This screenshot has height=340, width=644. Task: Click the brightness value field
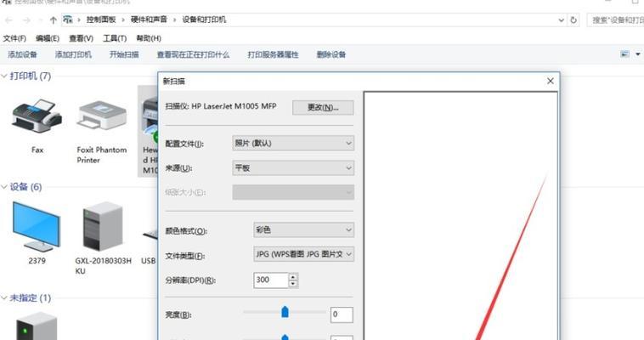tap(342, 314)
